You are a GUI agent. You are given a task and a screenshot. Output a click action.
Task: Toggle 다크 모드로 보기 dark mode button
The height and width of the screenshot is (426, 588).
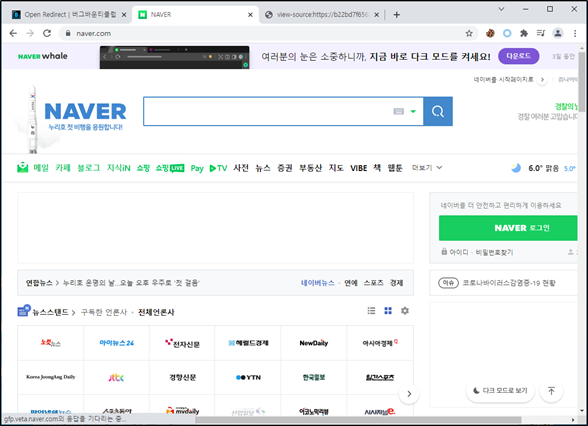(x=500, y=391)
